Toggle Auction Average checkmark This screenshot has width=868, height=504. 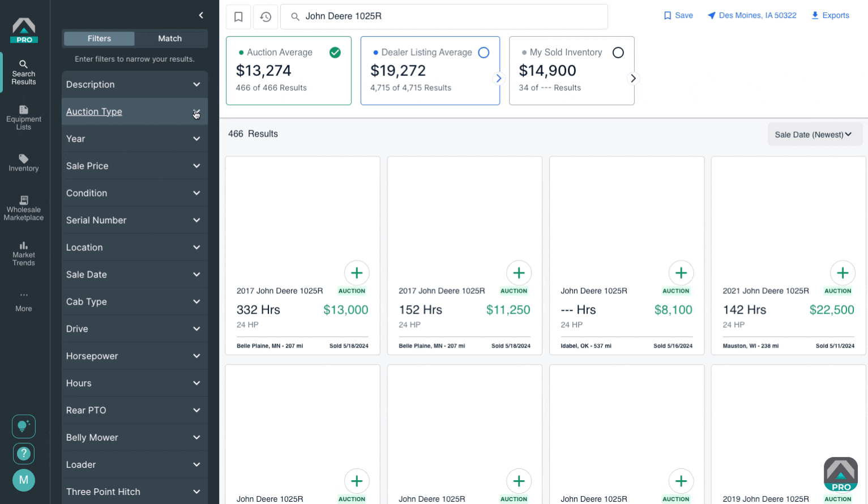pos(335,53)
